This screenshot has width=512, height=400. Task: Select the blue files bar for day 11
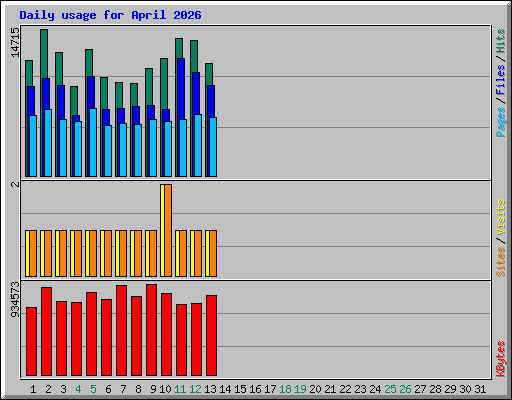click(x=181, y=89)
